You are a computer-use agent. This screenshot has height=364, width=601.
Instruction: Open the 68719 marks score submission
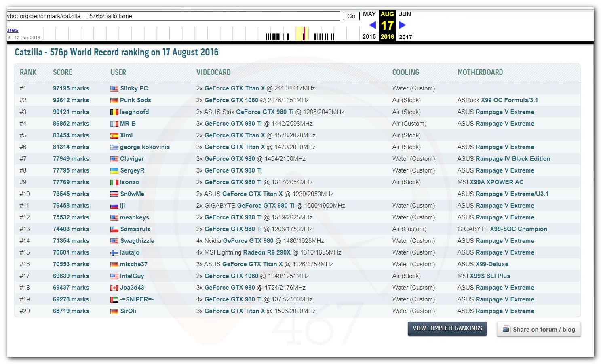coord(71,311)
